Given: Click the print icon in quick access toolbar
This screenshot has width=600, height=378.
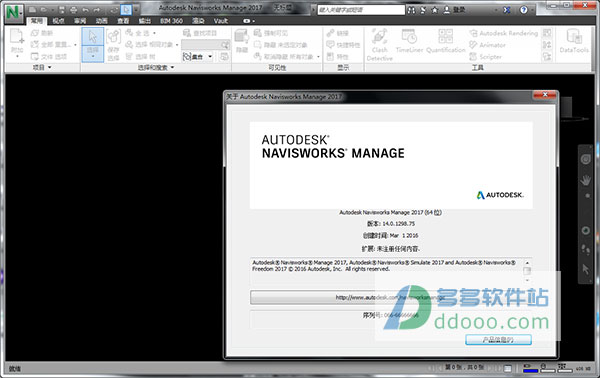Looking at the screenshot, I should [x=73, y=10].
